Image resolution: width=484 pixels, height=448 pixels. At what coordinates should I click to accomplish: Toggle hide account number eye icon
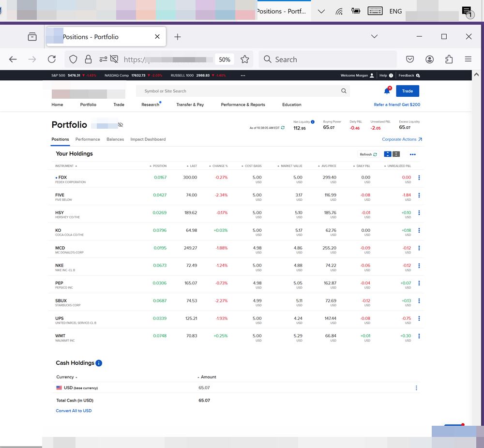[121, 125]
